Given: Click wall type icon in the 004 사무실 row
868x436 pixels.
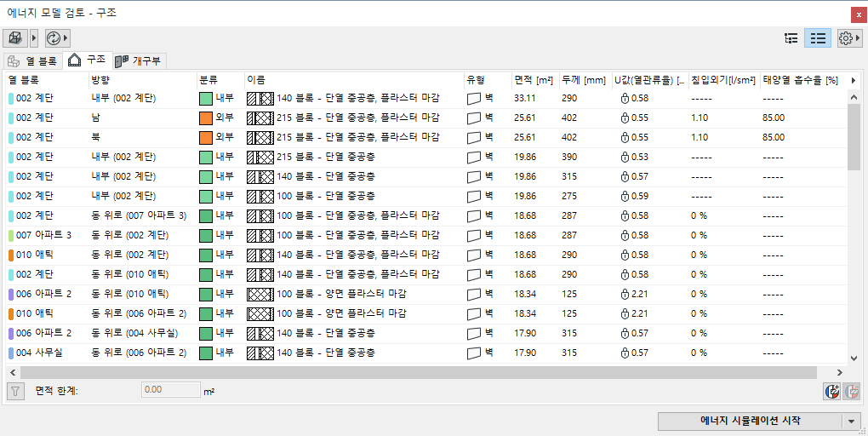Looking at the screenshot, I should [x=474, y=353].
